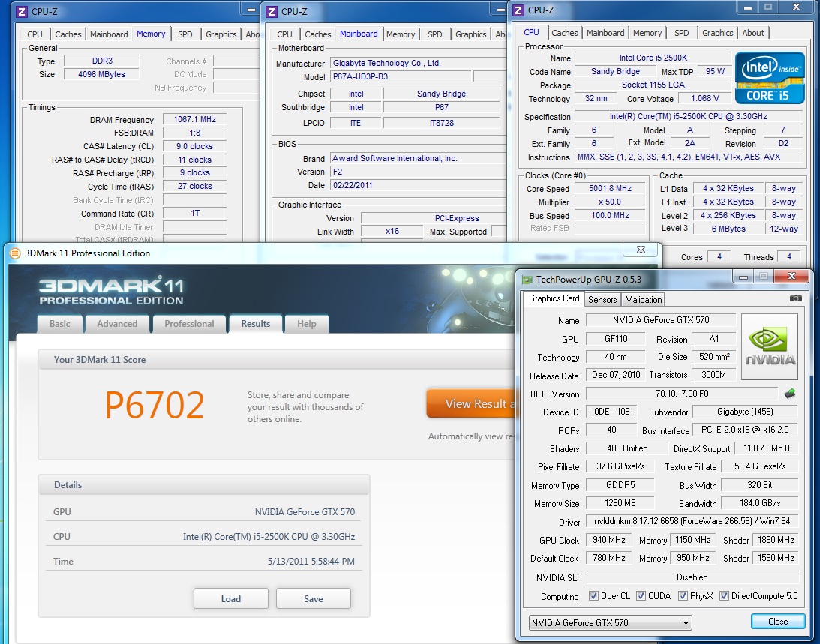
Task: Switch to the Sensors tab in GPU-Z
Action: click(x=602, y=300)
